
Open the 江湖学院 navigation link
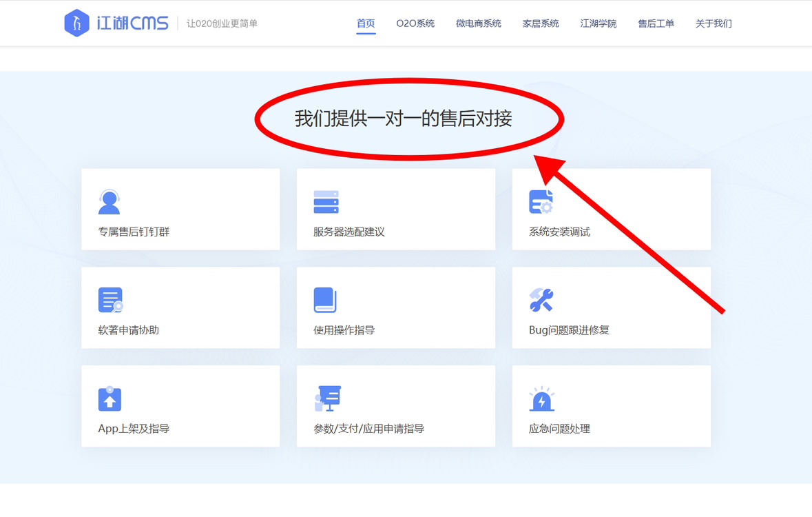pyautogui.click(x=598, y=23)
